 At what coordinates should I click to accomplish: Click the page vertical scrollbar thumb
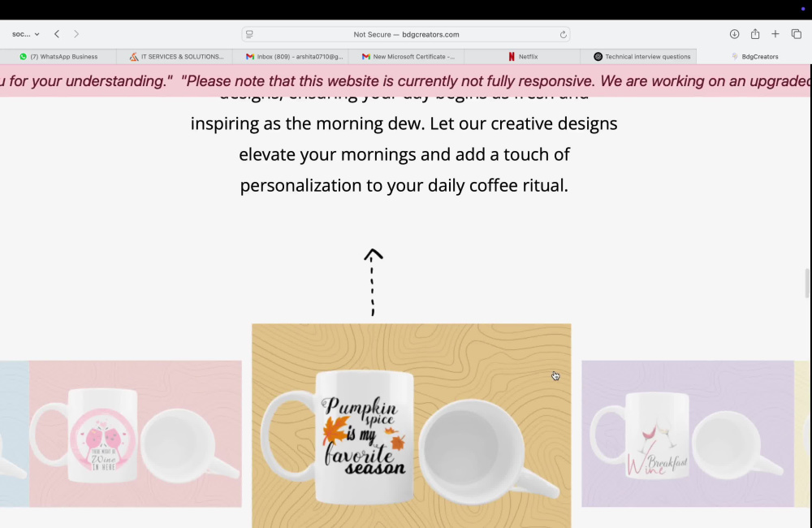coord(807,283)
